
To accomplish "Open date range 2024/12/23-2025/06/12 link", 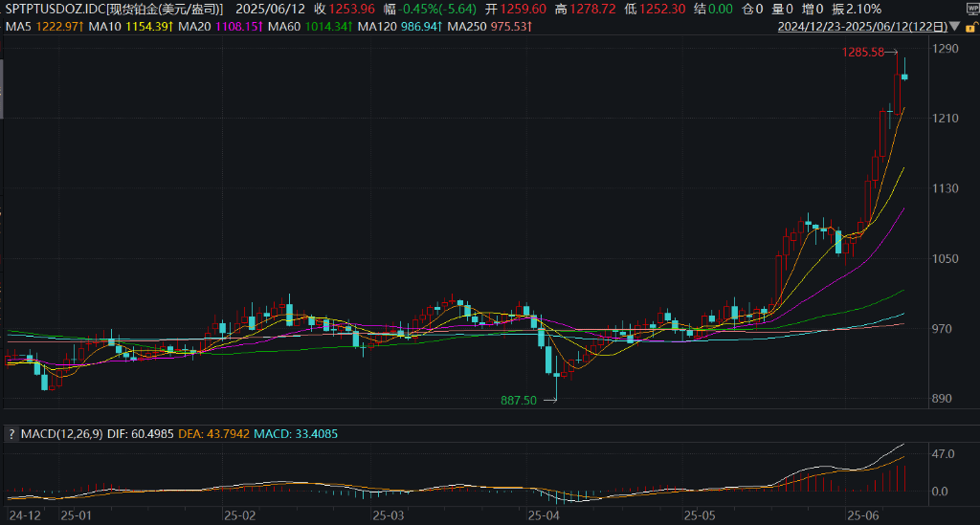I will click(x=862, y=27).
